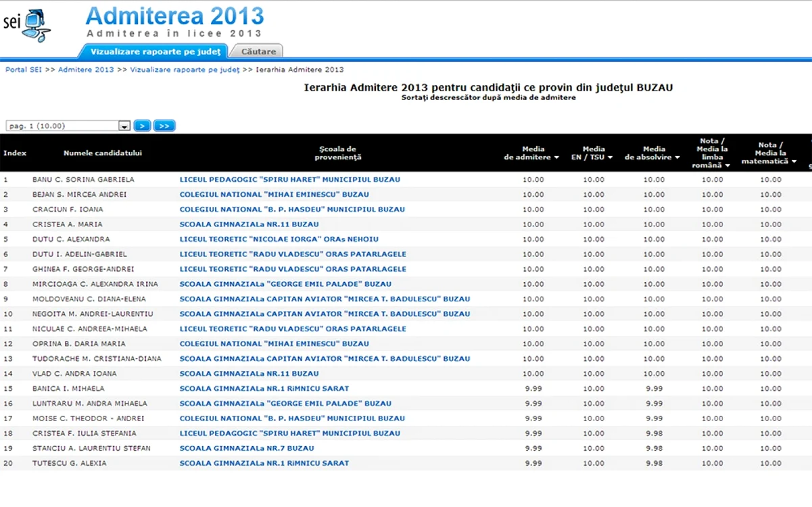The image size is (812, 507).
Task: Select candidate row Tutescu G. Alexia
Action: click(x=406, y=463)
